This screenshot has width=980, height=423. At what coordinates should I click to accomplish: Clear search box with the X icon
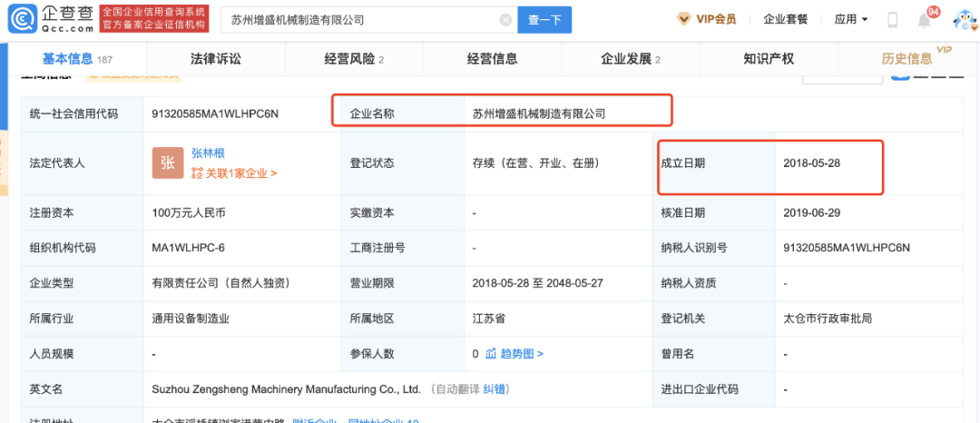[x=506, y=20]
